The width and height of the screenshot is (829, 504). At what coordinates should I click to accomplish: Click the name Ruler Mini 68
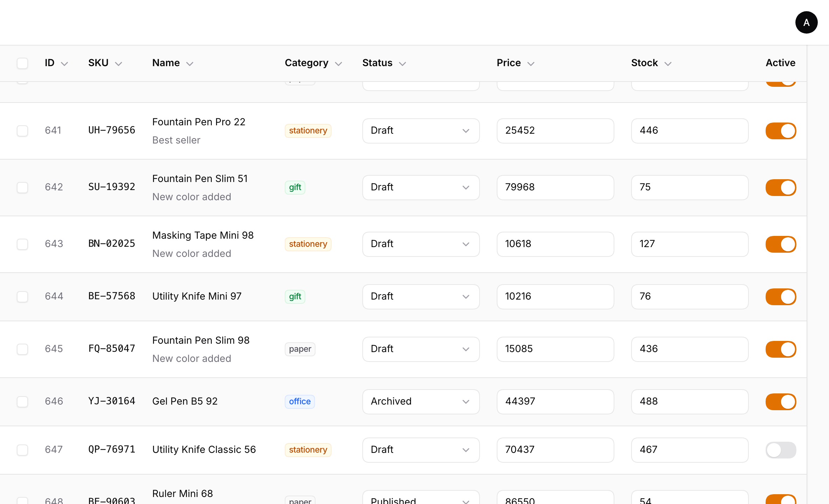(182, 493)
